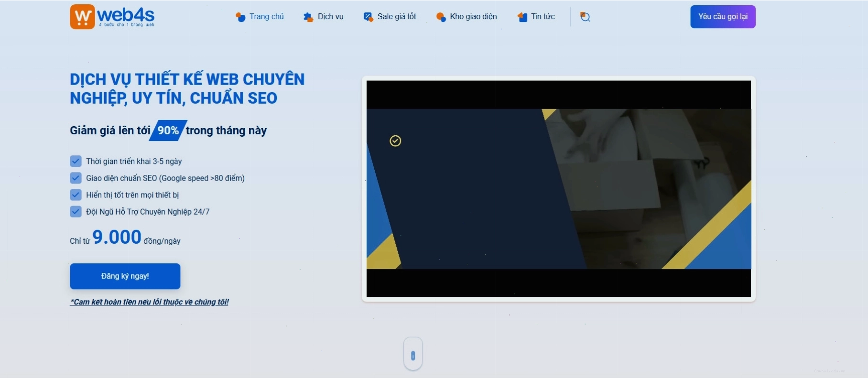Open the Cam kết hoàn tiền link
Screen dimensions: 868x379
tap(149, 302)
